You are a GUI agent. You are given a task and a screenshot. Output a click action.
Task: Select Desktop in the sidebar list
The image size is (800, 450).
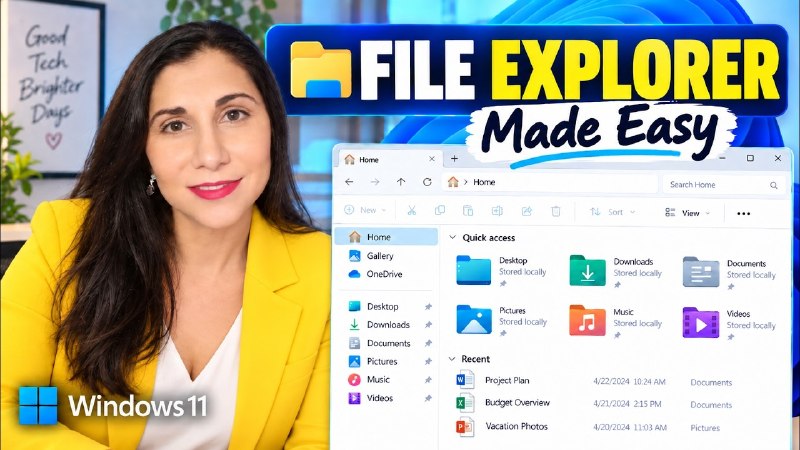383,307
